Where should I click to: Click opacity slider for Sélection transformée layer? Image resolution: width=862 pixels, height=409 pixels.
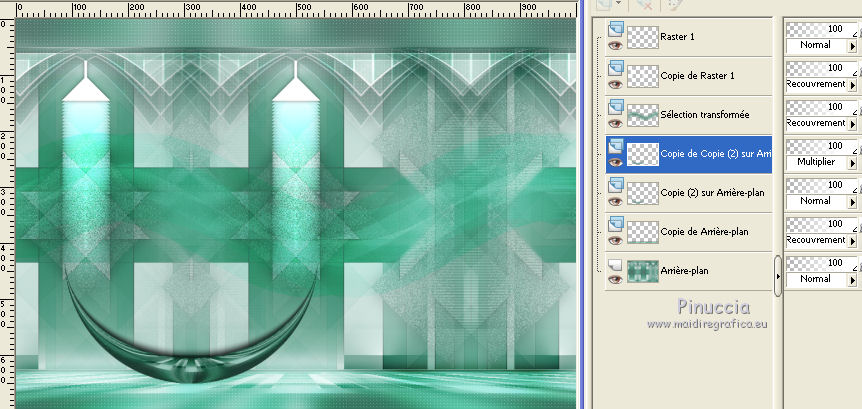(821, 107)
